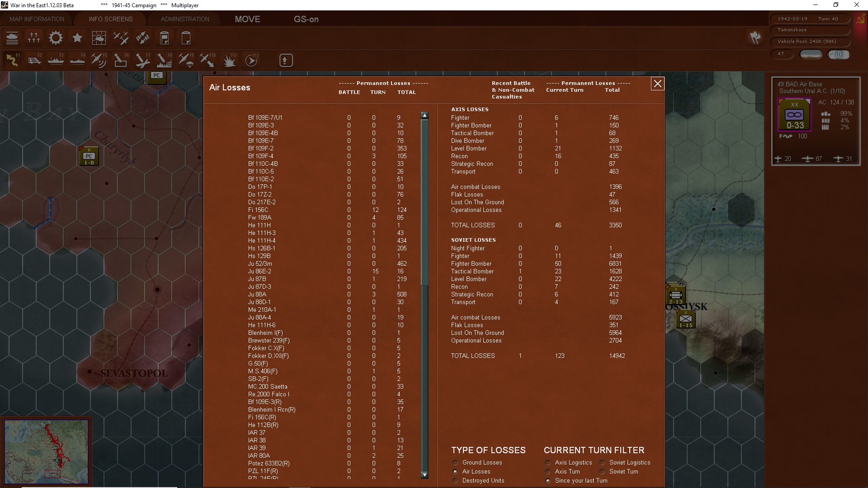
Task: Select Since your last Turn filter
Action: pos(548,481)
